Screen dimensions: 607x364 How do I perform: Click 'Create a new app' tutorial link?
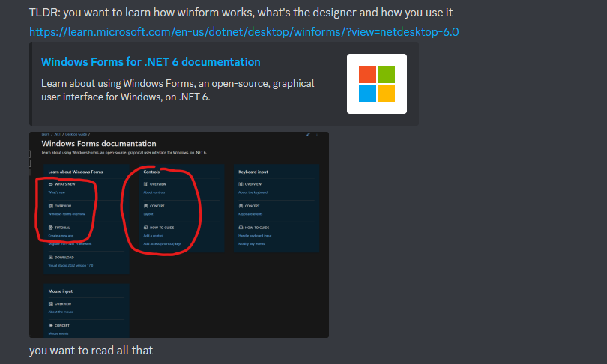pyautogui.click(x=61, y=236)
